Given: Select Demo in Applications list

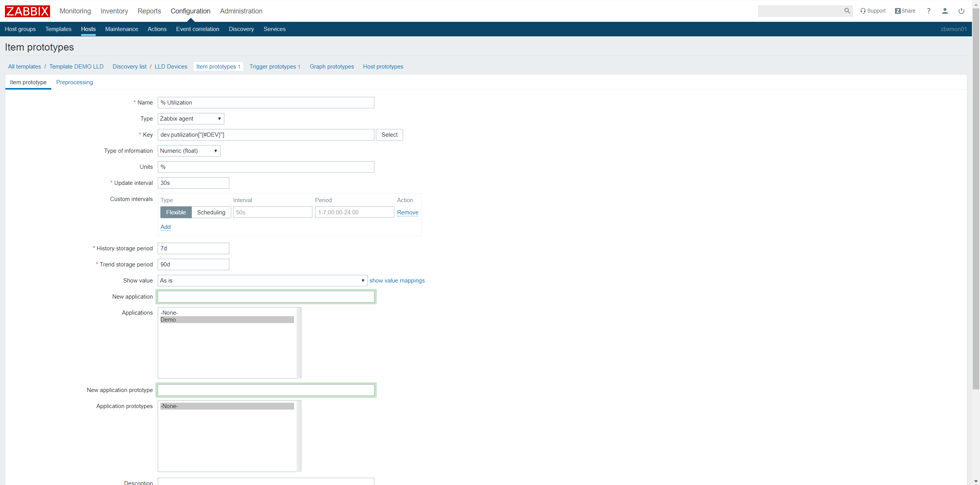Looking at the screenshot, I should [x=227, y=320].
